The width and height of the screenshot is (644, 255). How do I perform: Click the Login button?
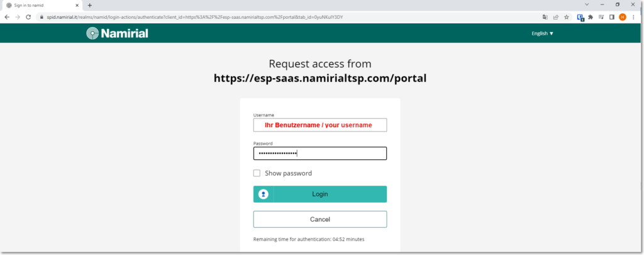pos(320,194)
